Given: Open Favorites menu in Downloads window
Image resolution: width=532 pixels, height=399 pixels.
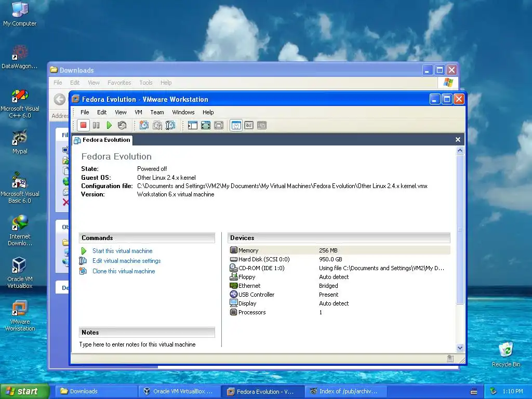Looking at the screenshot, I should tap(119, 83).
